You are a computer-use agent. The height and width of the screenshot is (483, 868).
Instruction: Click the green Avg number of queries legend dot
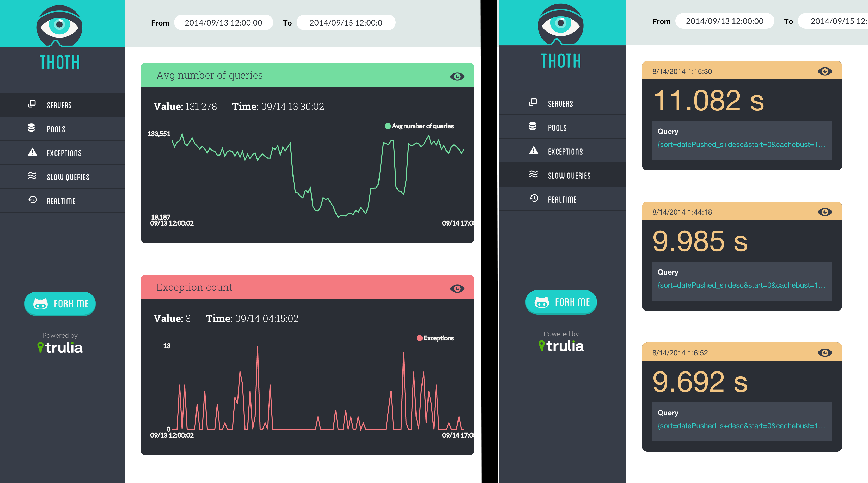[388, 126]
